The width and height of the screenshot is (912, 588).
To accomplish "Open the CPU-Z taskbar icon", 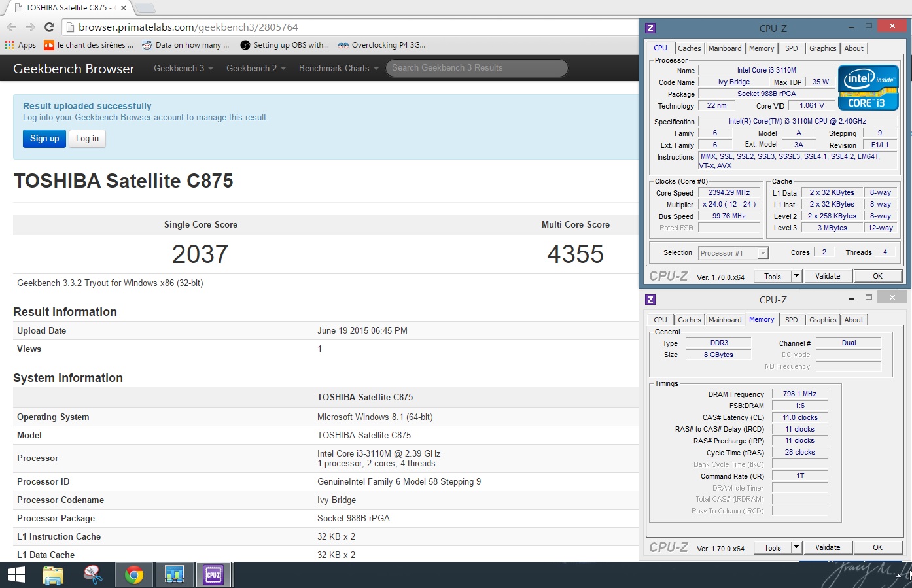I will [x=213, y=575].
